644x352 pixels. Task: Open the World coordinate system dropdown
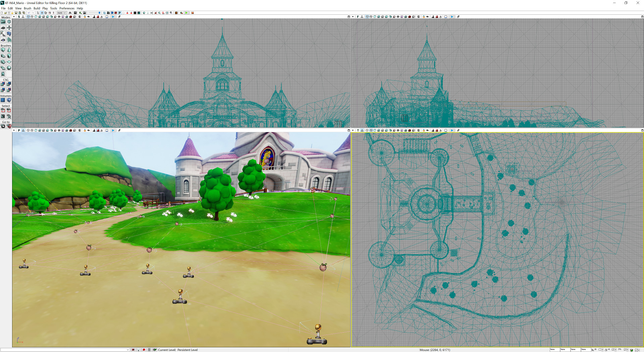point(61,13)
